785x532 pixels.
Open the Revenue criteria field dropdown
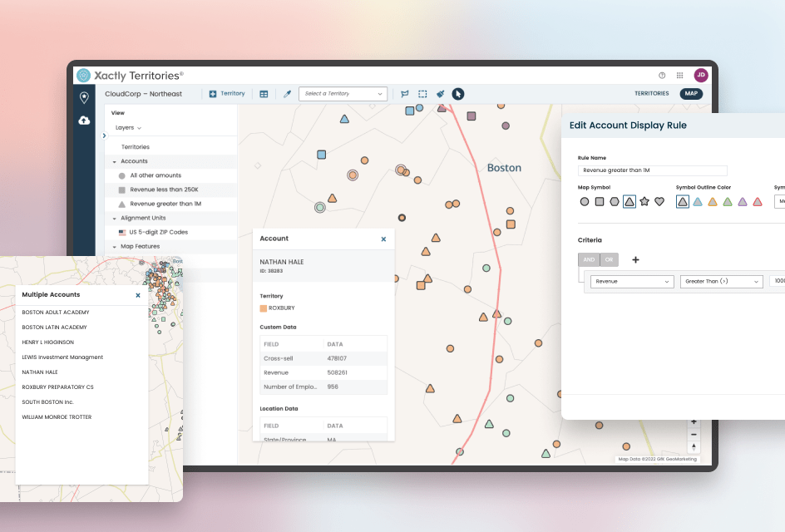pyautogui.click(x=631, y=282)
